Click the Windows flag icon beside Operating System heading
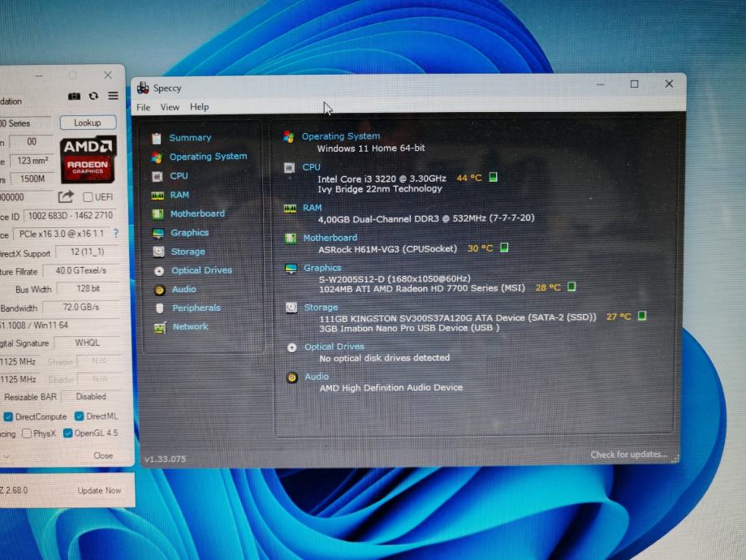The height and width of the screenshot is (560, 746). pyautogui.click(x=289, y=137)
